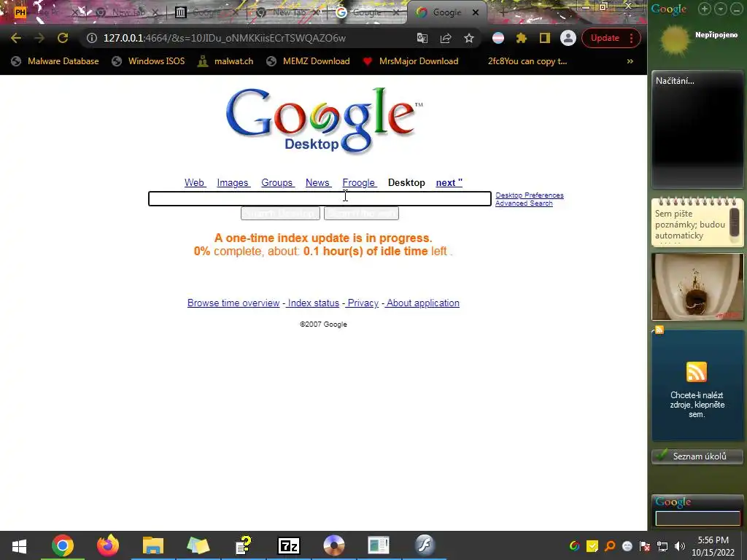Open 7-Zip from the taskbar
747x560 pixels.
[x=289, y=545]
